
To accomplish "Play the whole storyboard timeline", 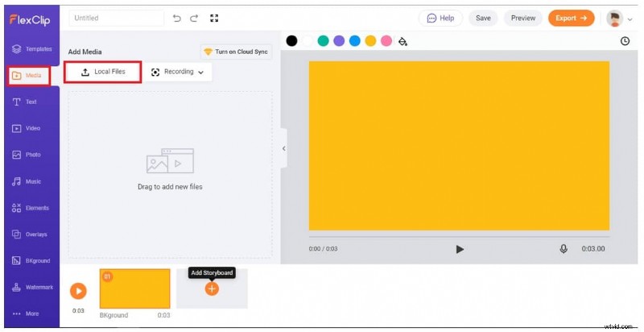I will [x=78, y=291].
